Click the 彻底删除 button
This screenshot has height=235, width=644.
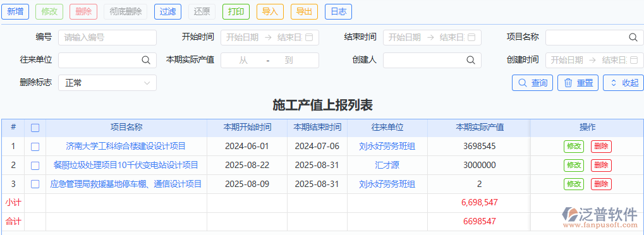(126, 11)
